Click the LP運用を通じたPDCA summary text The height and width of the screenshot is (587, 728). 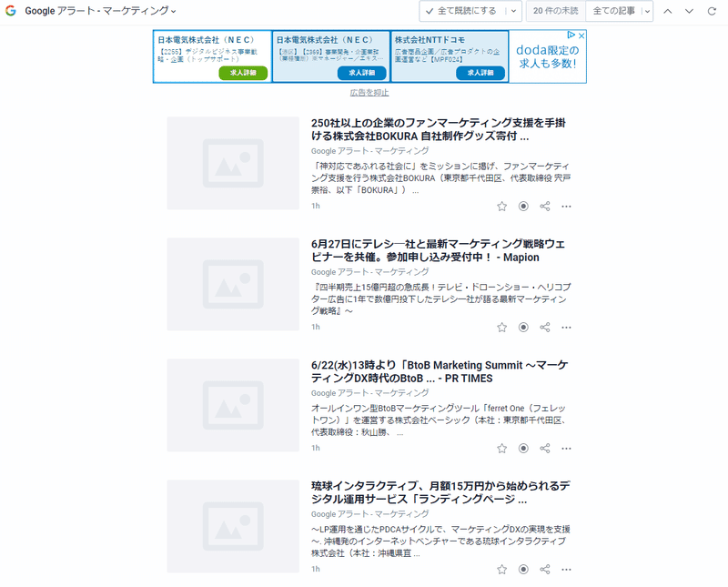tap(440, 541)
